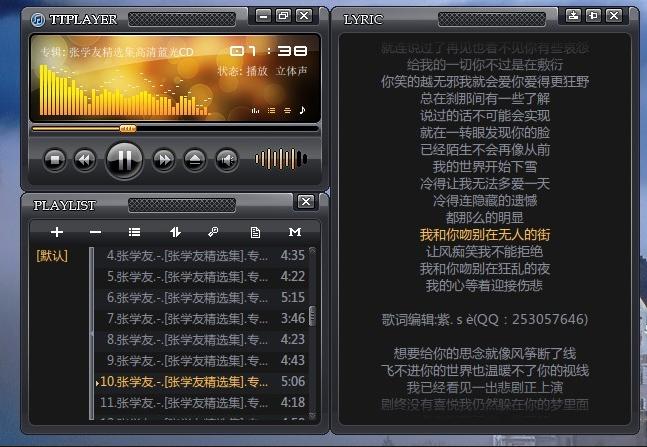Click the TTPlayer logo icon
This screenshot has height=447, width=647.
(38, 19)
